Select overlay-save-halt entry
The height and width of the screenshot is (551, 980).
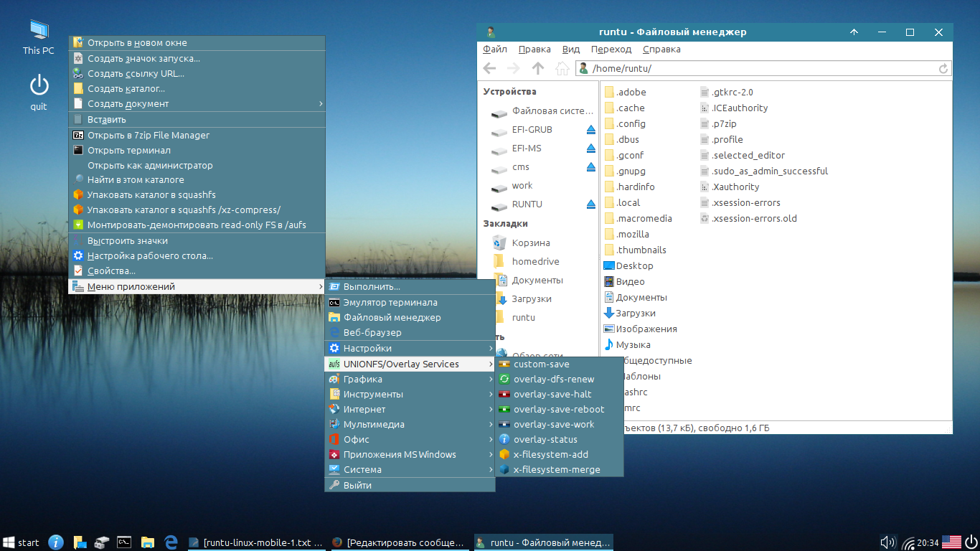[559, 394]
